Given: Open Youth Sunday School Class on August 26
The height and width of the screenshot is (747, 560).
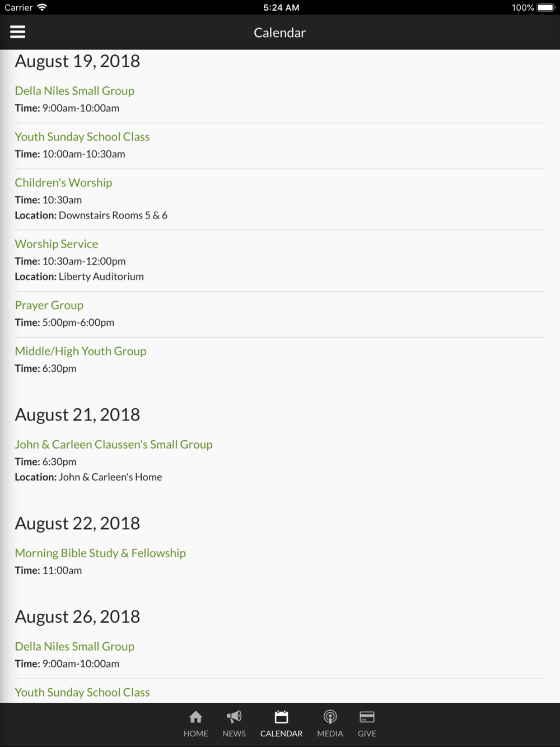Looking at the screenshot, I should (x=82, y=692).
